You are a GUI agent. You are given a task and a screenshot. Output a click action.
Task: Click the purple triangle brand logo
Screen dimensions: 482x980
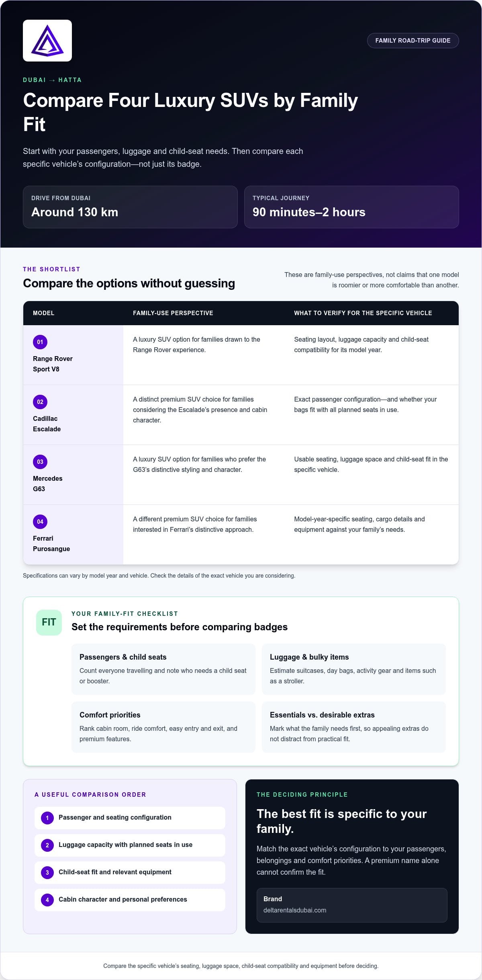tap(47, 41)
